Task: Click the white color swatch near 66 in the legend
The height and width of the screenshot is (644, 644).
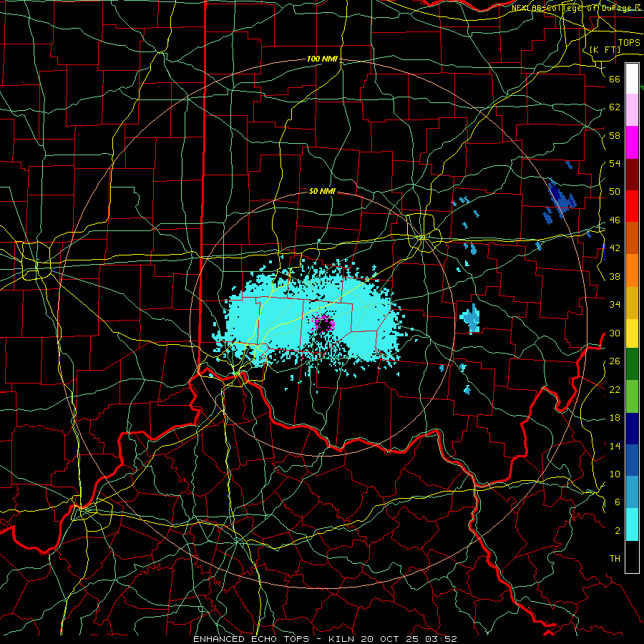Action: [x=632, y=79]
